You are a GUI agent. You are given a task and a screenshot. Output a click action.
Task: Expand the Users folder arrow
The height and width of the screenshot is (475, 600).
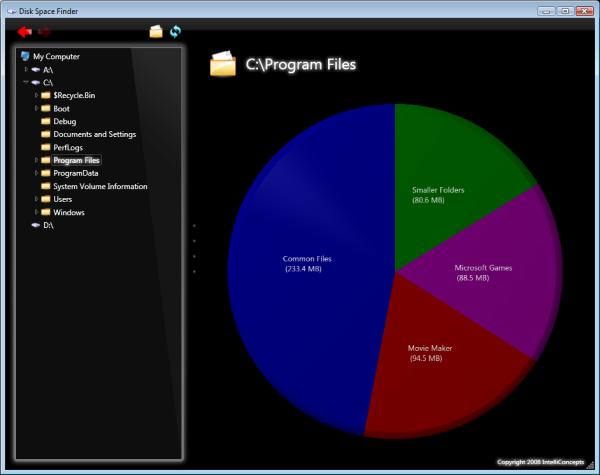click(37, 200)
